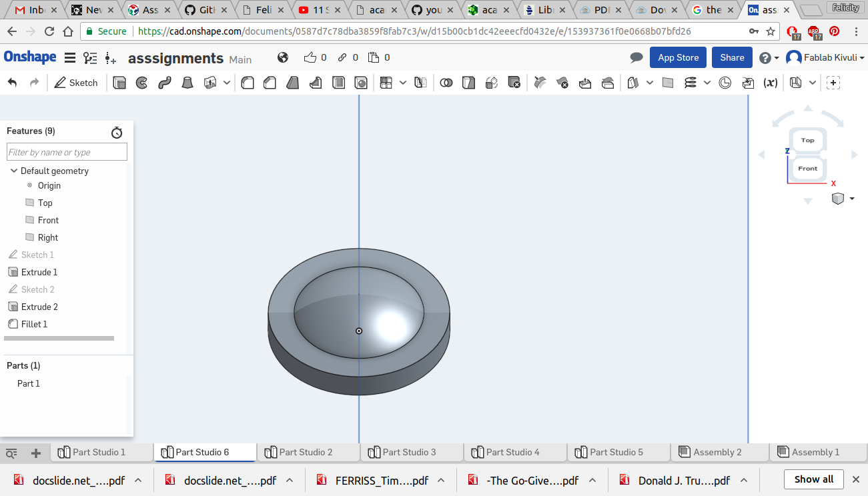
Task: Expand the Helix tools dropdown arrow
Action: (707, 83)
